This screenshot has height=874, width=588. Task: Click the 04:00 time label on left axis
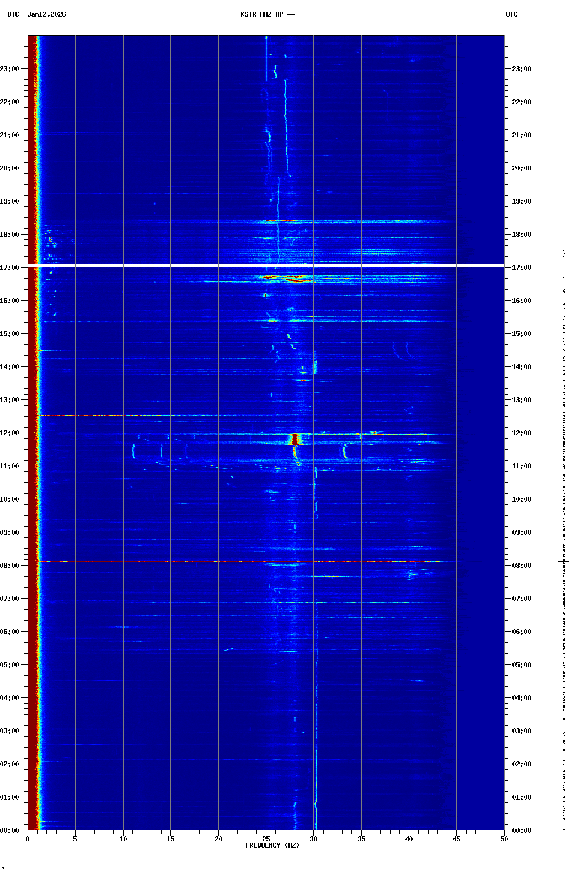[x=10, y=698]
